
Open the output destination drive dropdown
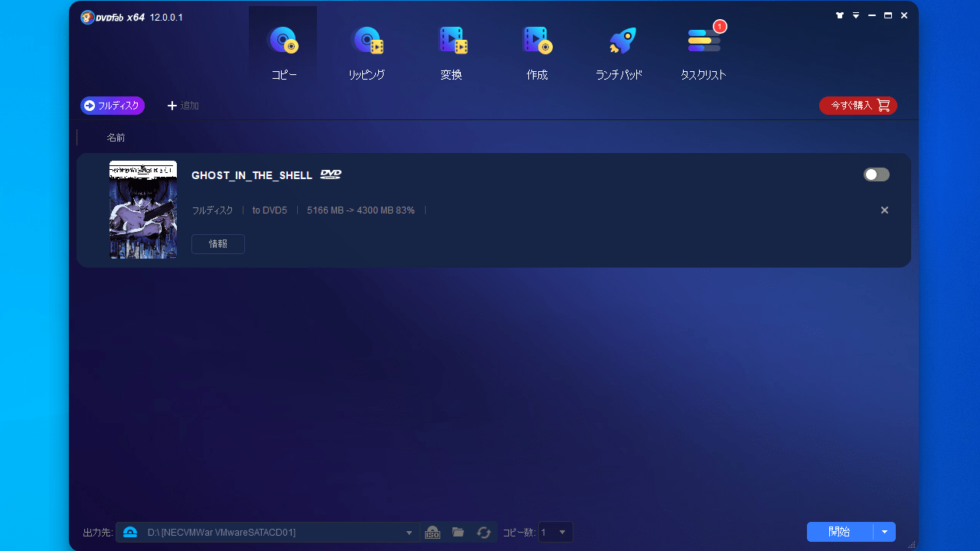pos(409,533)
